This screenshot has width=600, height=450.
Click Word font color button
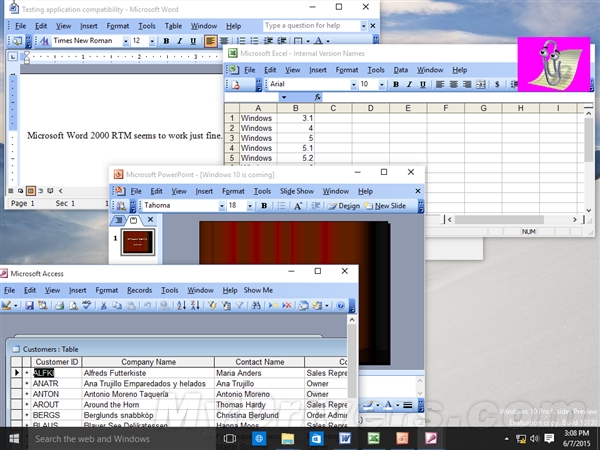click(318, 41)
